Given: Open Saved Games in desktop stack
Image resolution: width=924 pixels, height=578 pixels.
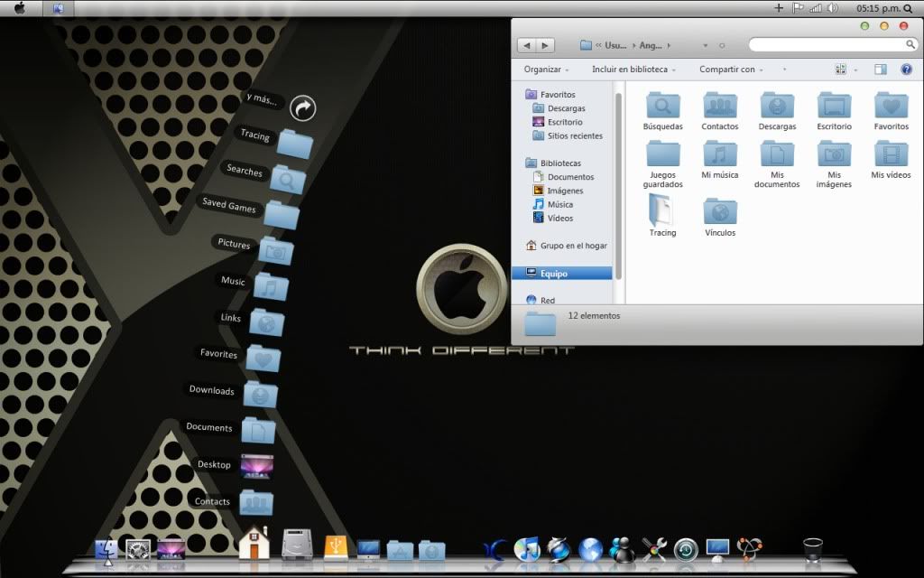Looking at the screenshot, I should tap(282, 215).
